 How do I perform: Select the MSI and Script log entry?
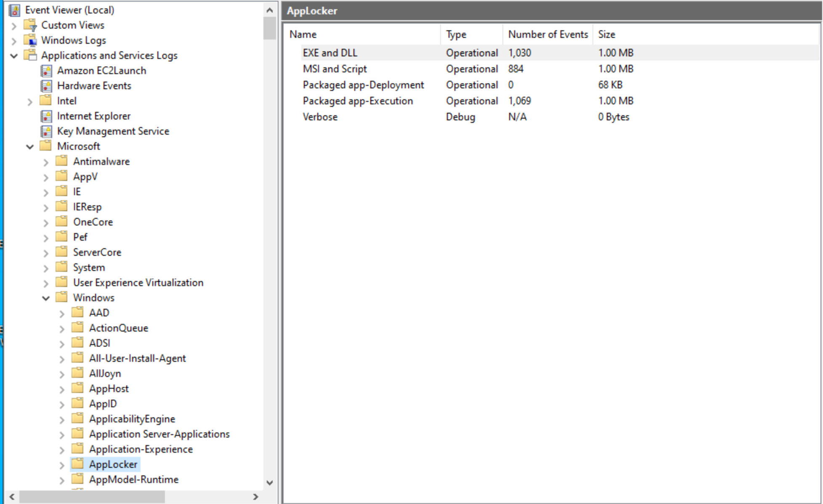[335, 69]
